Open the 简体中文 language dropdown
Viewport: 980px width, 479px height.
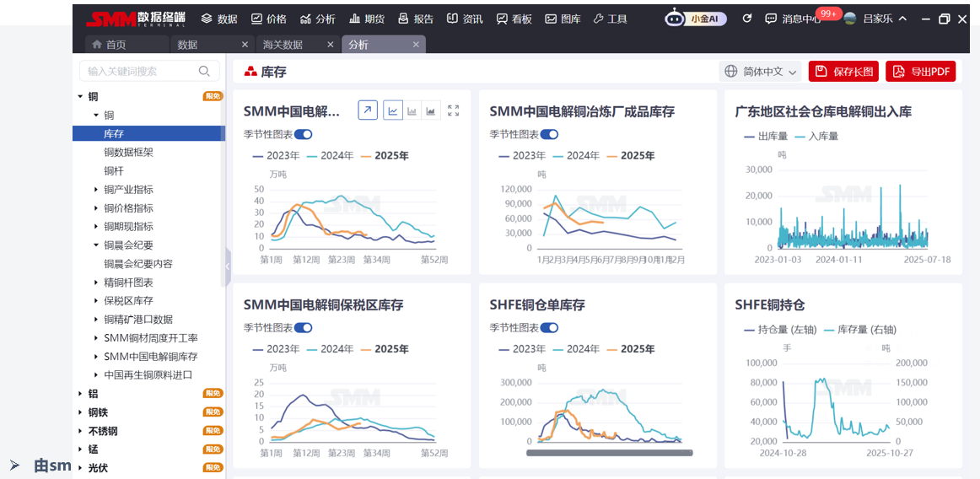click(761, 72)
